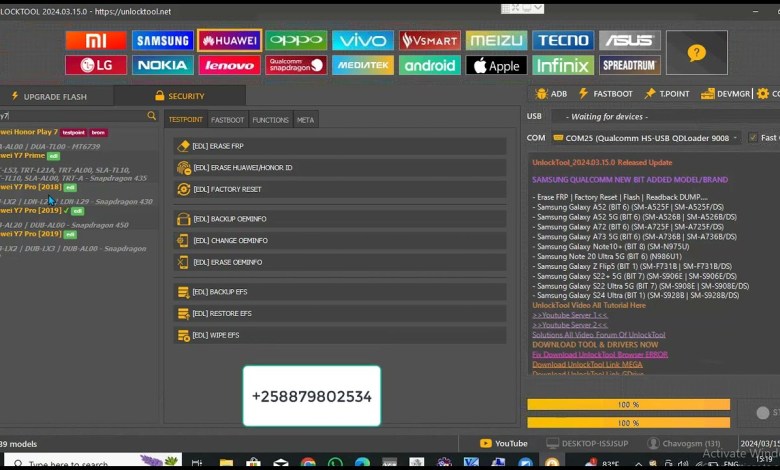Toggle the Fast checkbox beside COM port

[x=754, y=138]
